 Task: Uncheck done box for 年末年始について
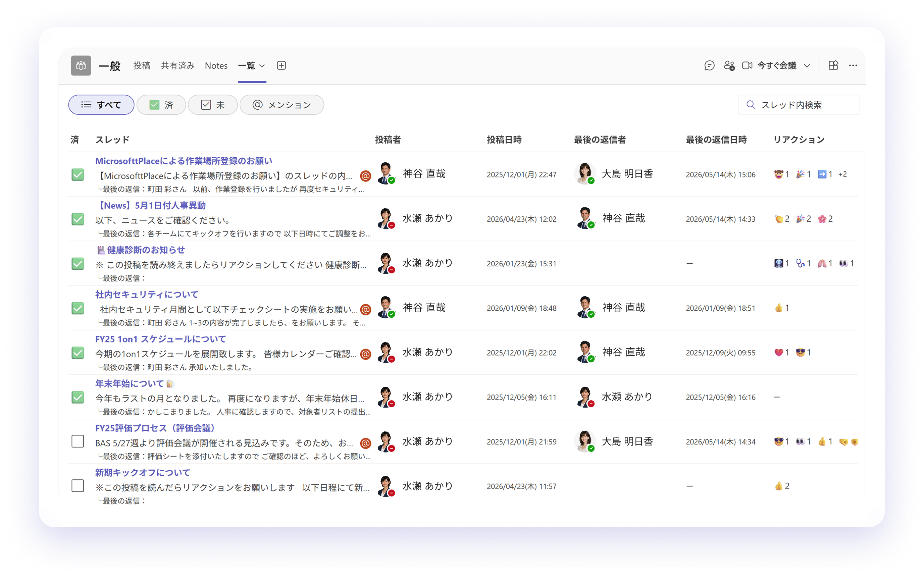coord(78,397)
